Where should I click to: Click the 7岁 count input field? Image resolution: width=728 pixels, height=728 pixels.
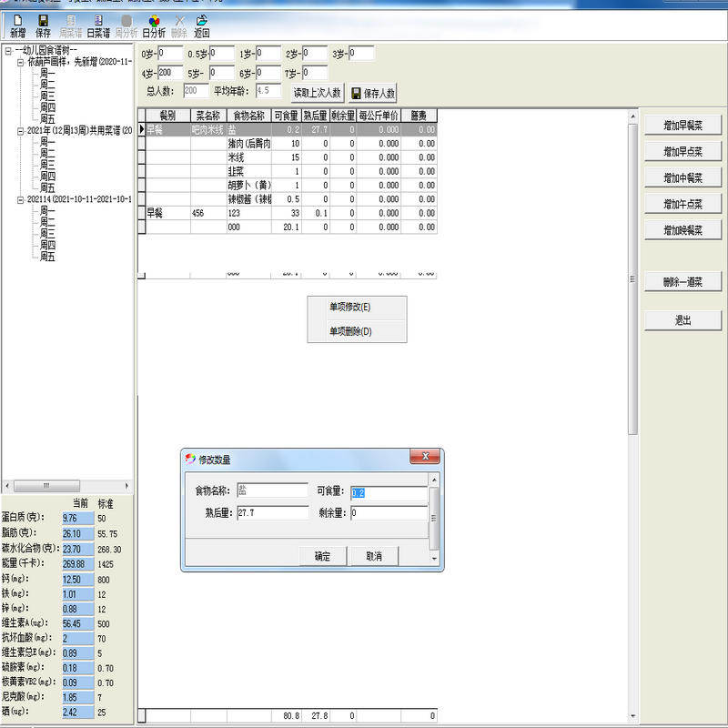point(315,73)
